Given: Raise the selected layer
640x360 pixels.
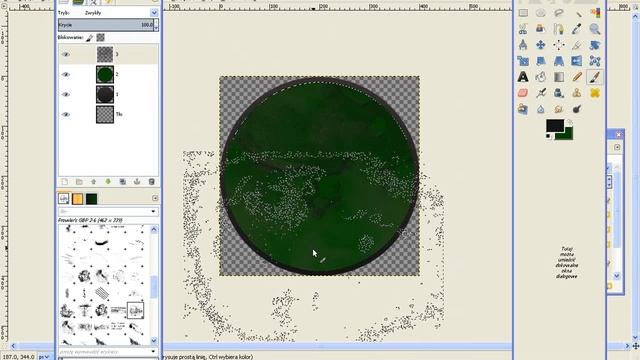Looking at the screenshot, I should click(x=93, y=182).
